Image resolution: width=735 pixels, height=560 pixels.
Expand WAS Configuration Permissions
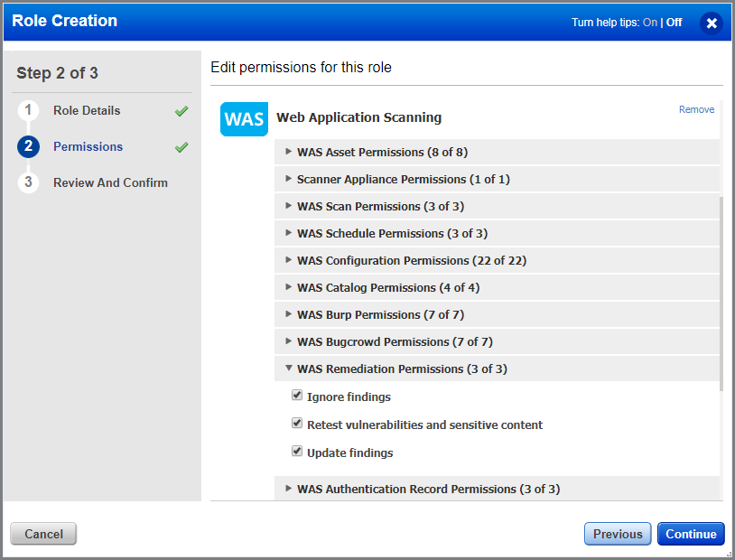click(x=289, y=260)
